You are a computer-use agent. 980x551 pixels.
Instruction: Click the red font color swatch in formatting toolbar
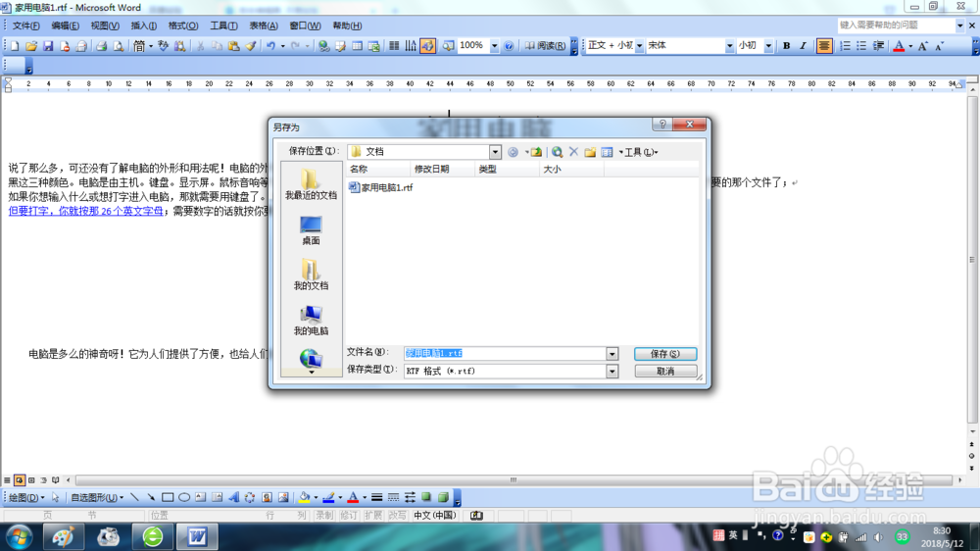click(899, 46)
